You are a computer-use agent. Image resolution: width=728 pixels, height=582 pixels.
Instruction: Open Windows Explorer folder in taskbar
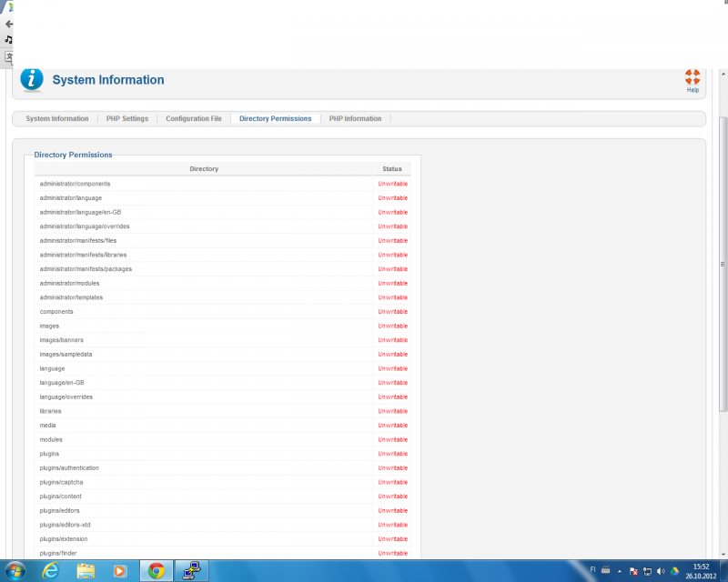click(86, 570)
